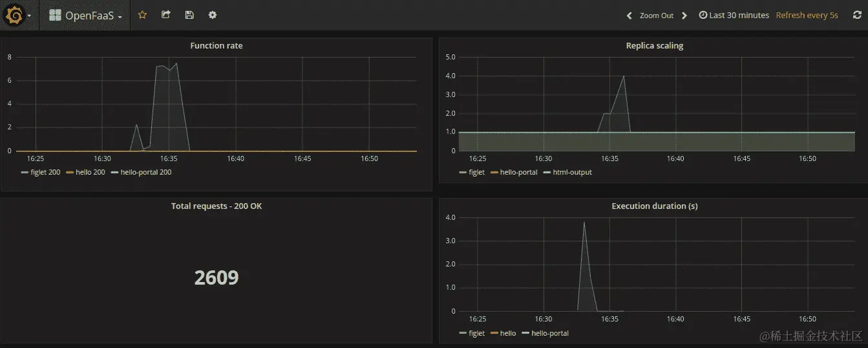Viewport: 868px width, 348px height.
Task: Open the OpenFaaS dashboard picker dropdown
Action: point(85,16)
